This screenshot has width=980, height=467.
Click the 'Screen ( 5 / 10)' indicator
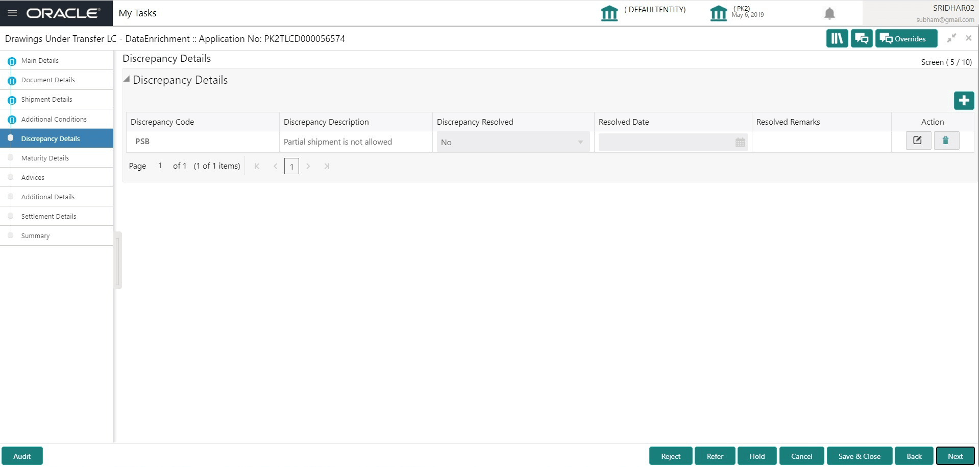tap(946, 62)
